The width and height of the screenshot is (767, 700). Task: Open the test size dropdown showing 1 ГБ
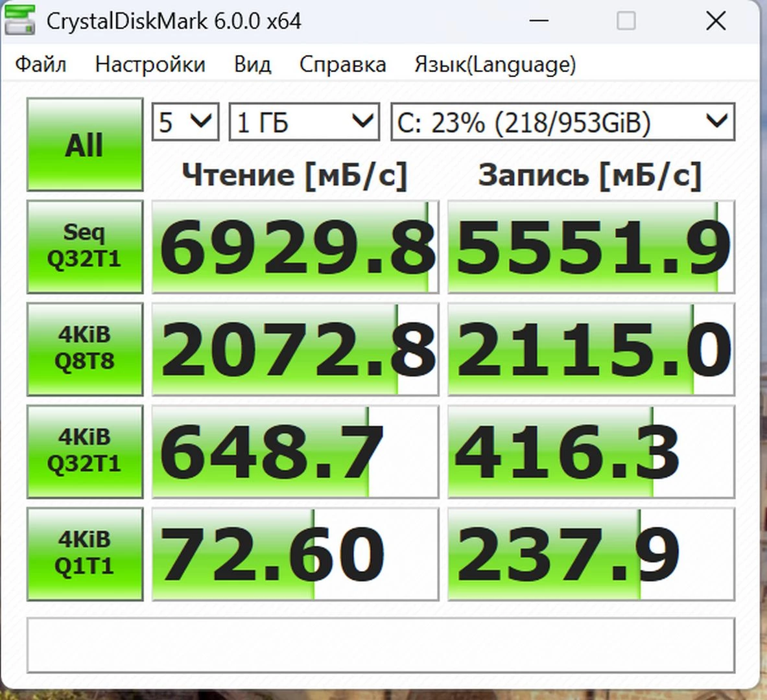click(304, 122)
